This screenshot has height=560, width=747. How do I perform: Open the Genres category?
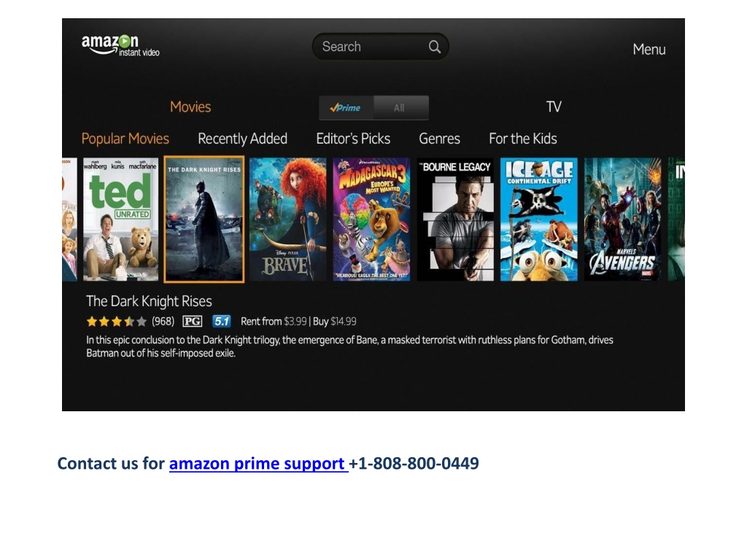(x=439, y=139)
